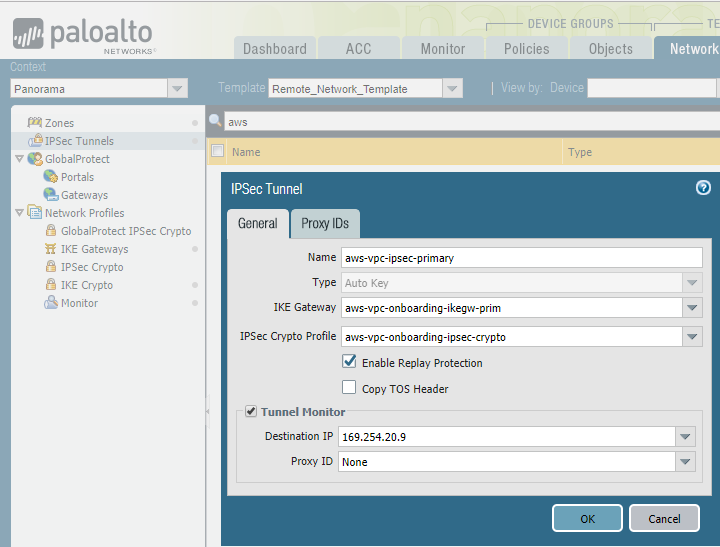Click the IPSec Tunnels sidebar icon

36,141
